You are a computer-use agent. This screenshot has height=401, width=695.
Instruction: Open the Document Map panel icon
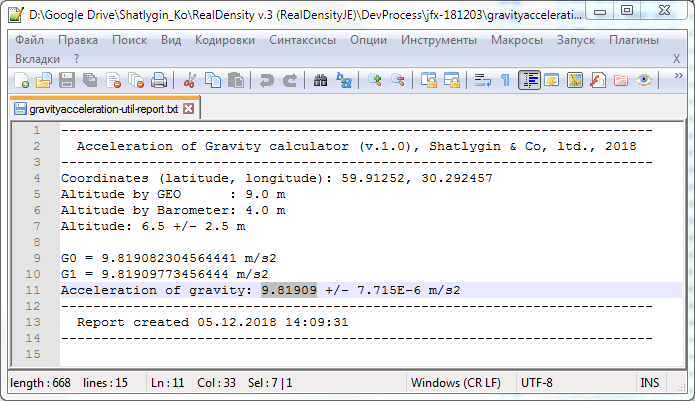[575, 81]
